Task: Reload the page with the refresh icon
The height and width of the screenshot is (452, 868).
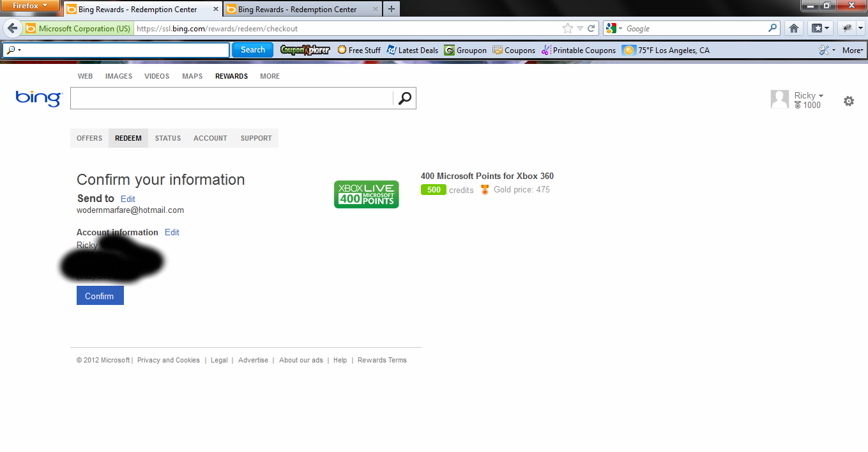Action: 591,29
